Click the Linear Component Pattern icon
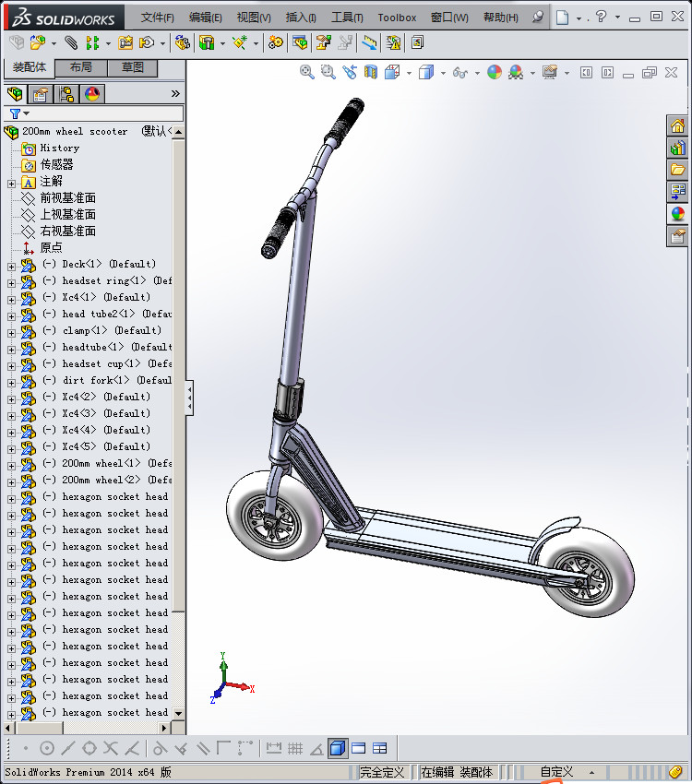692x784 pixels. pos(92,43)
